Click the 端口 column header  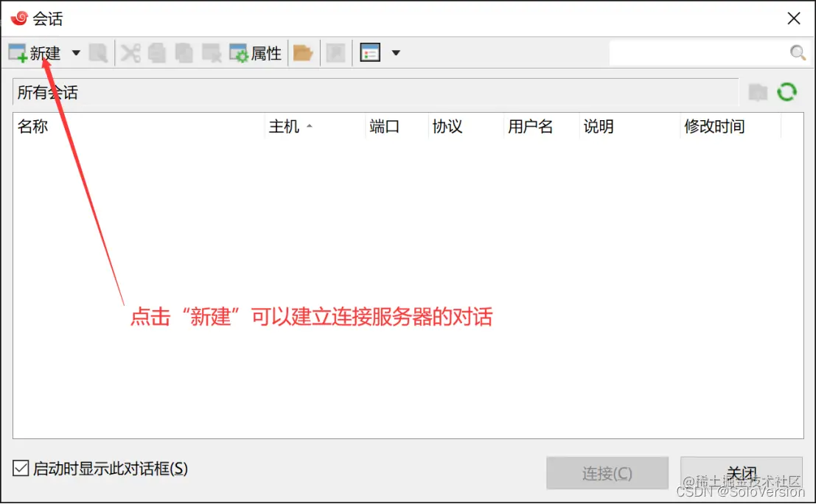383,126
